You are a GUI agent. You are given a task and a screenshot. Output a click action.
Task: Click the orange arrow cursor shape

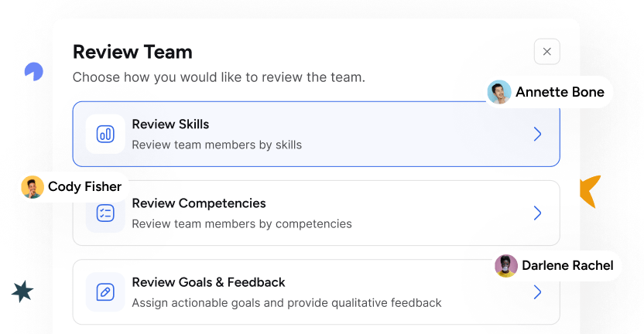[590, 192]
